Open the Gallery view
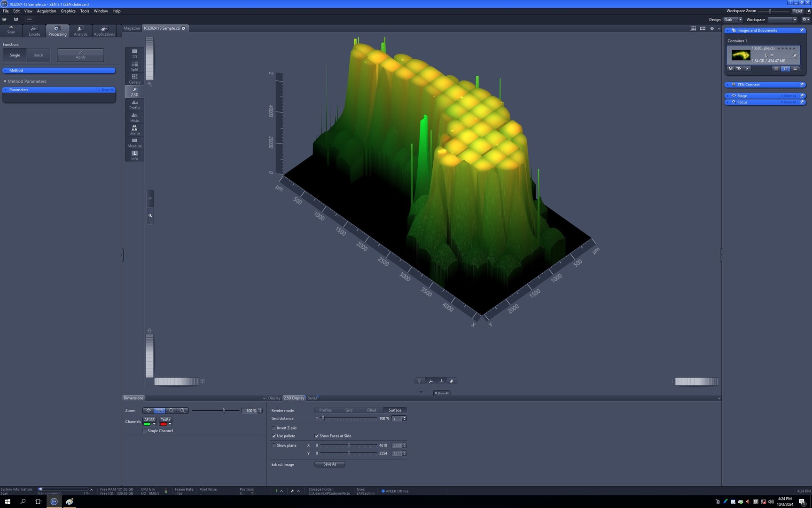Viewport: 812px width, 508px height. point(134,79)
